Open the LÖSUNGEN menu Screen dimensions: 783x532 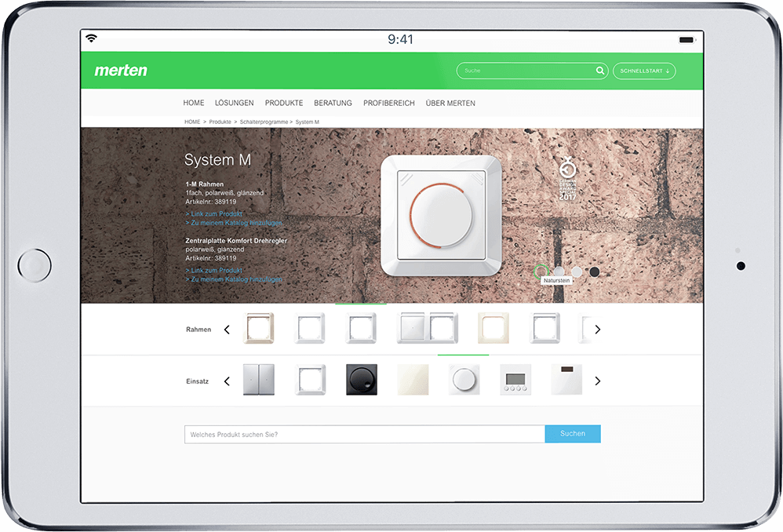click(235, 103)
